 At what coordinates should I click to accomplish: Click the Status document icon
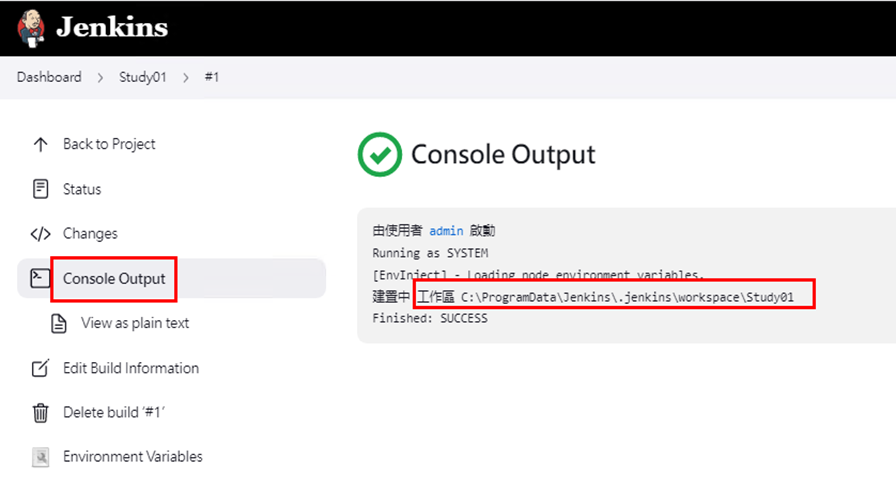[x=41, y=189]
